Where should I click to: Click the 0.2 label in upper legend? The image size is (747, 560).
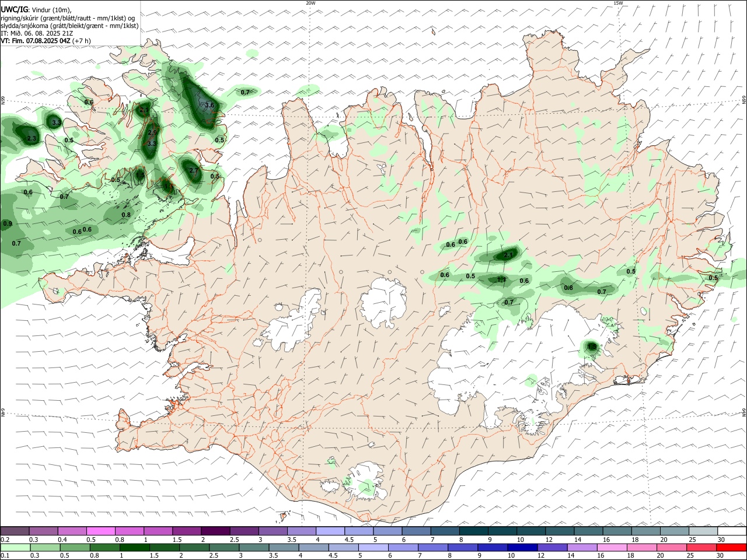coord(5,540)
